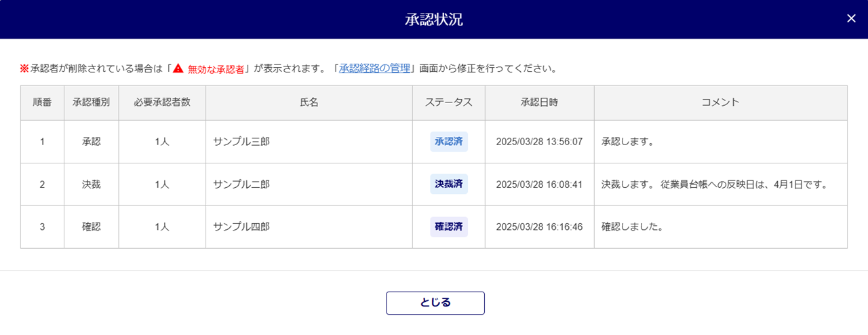Image resolution: width=868 pixels, height=335 pixels.
Task: Click the 決裁済 status badge
Action: 449,184
